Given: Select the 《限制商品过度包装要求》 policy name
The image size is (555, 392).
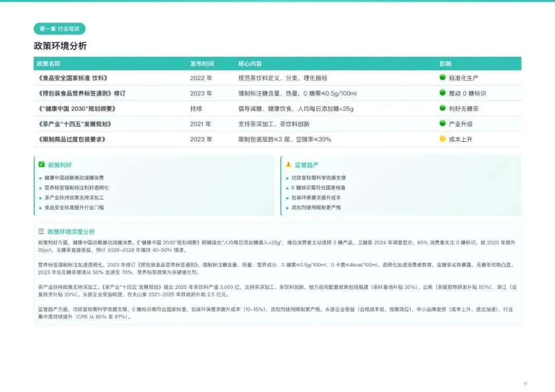Looking at the screenshot, I should coord(71,139).
